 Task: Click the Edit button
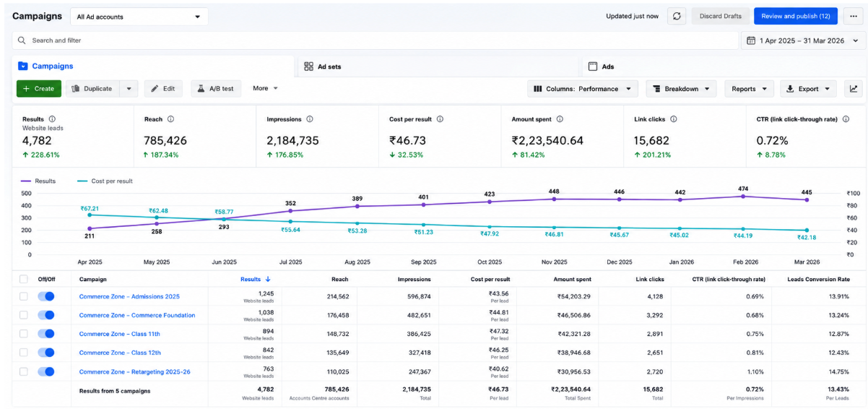click(x=163, y=89)
